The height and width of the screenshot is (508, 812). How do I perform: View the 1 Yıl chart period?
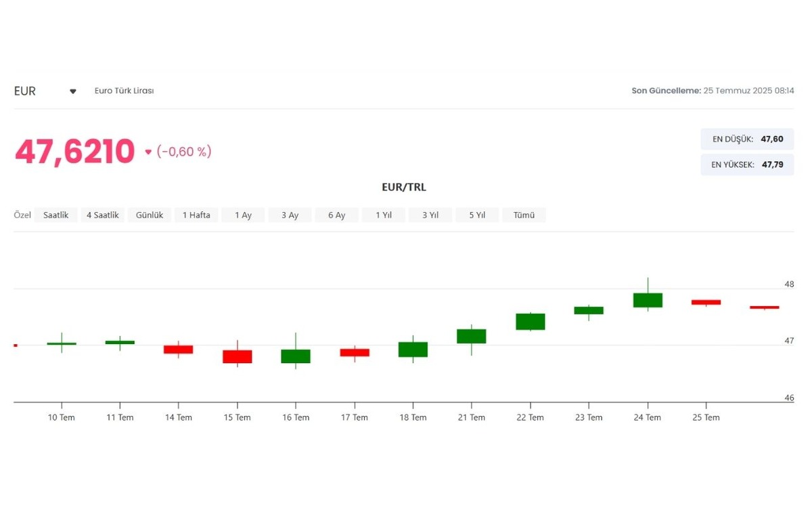[x=383, y=215]
